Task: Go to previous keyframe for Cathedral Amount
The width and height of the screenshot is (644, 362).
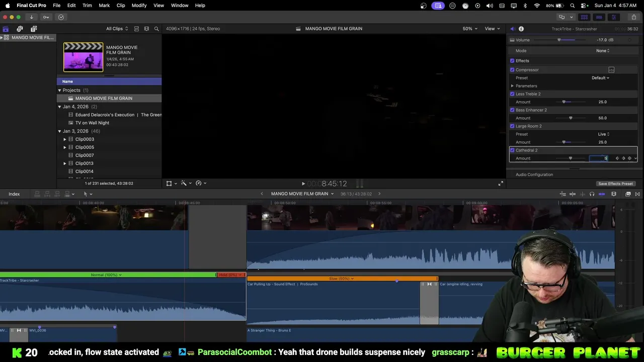Action: 617,158
